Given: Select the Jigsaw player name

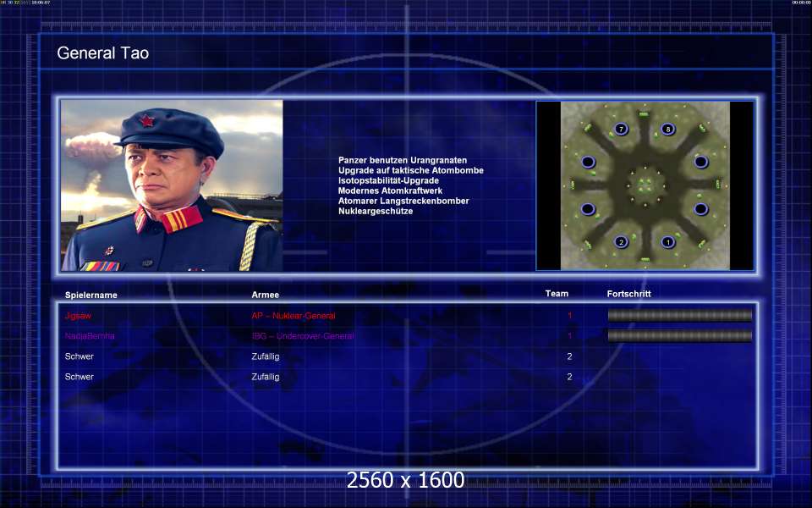Looking at the screenshot, I should [78, 316].
